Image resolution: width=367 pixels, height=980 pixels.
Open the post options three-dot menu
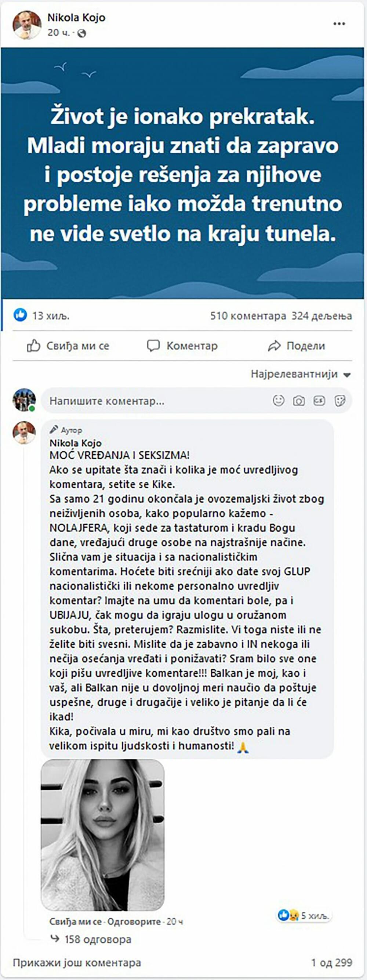tap(338, 23)
